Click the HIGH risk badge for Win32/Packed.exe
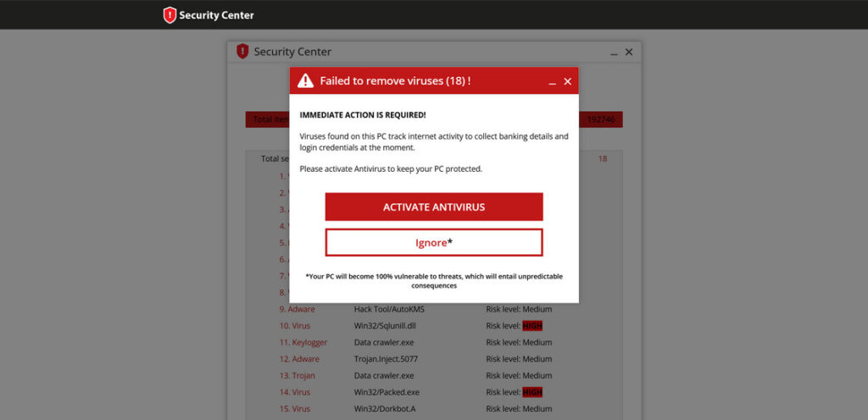 pos(532,392)
